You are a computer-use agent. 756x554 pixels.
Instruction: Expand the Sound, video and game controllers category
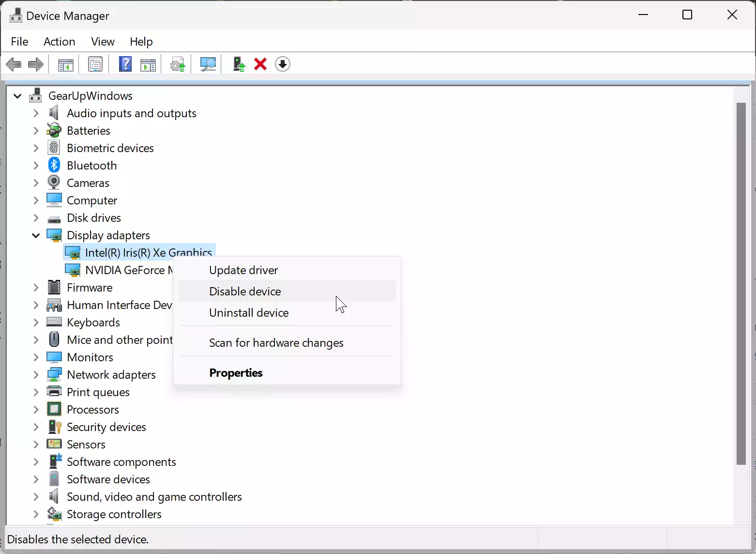point(36,496)
